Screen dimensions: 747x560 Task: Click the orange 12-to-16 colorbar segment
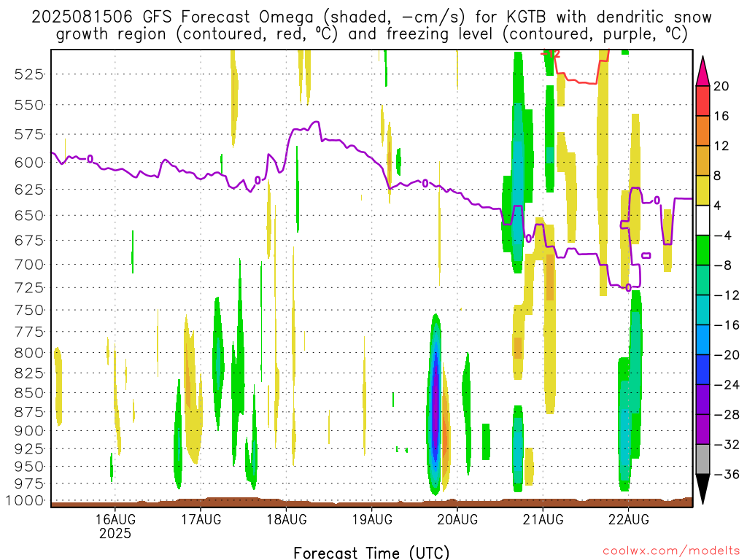[703, 131]
